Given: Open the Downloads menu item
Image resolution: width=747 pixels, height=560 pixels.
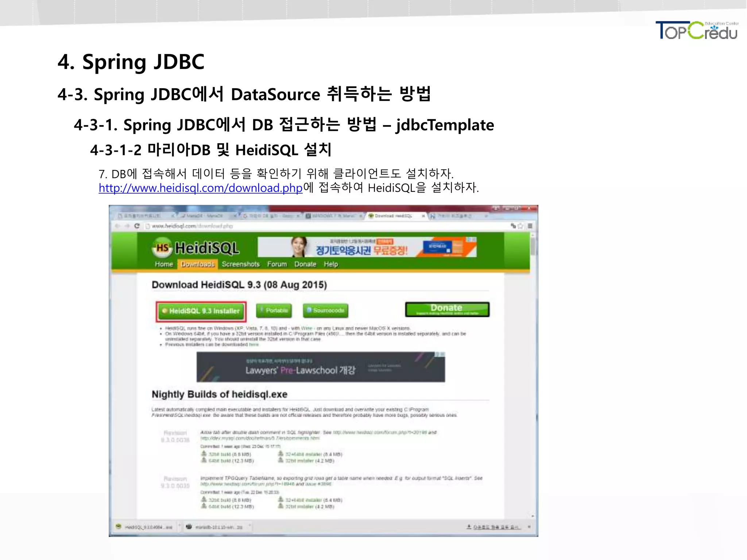Looking at the screenshot, I should (x=197, y=264).
